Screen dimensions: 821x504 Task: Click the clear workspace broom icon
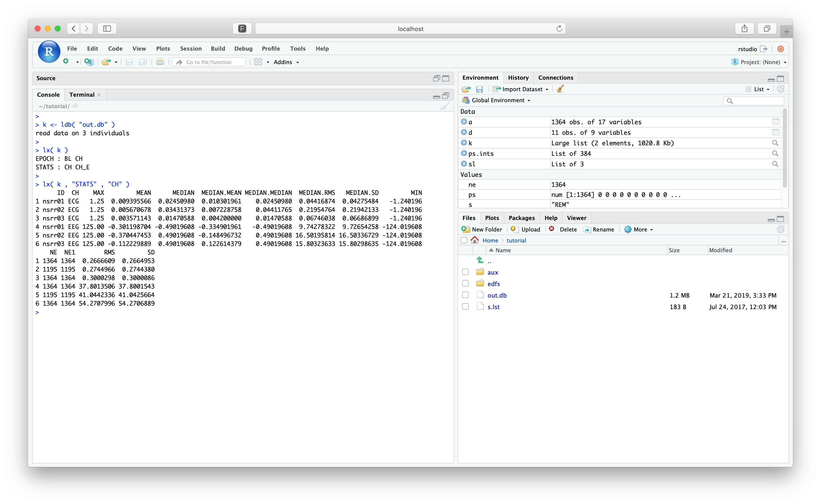560,89
